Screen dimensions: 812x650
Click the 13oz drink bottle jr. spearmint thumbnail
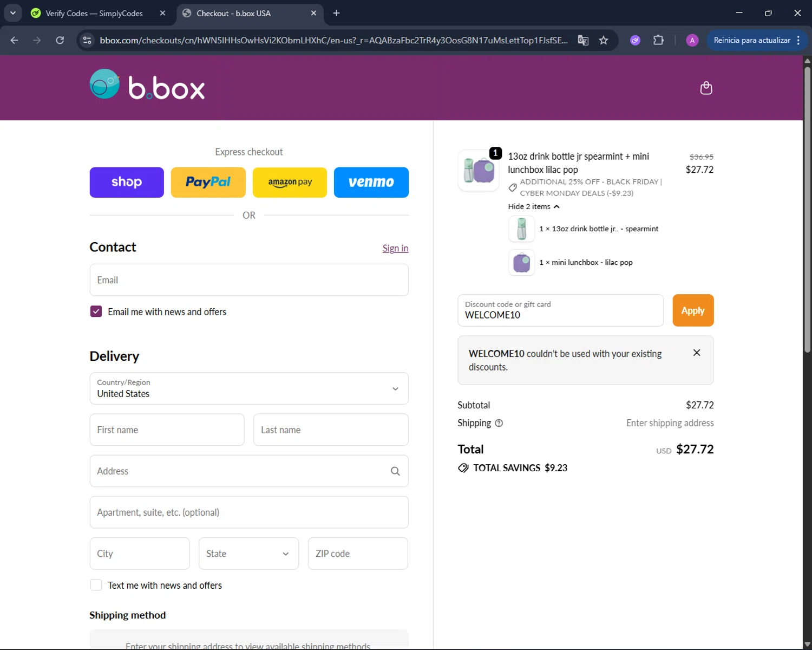(522, 229)
